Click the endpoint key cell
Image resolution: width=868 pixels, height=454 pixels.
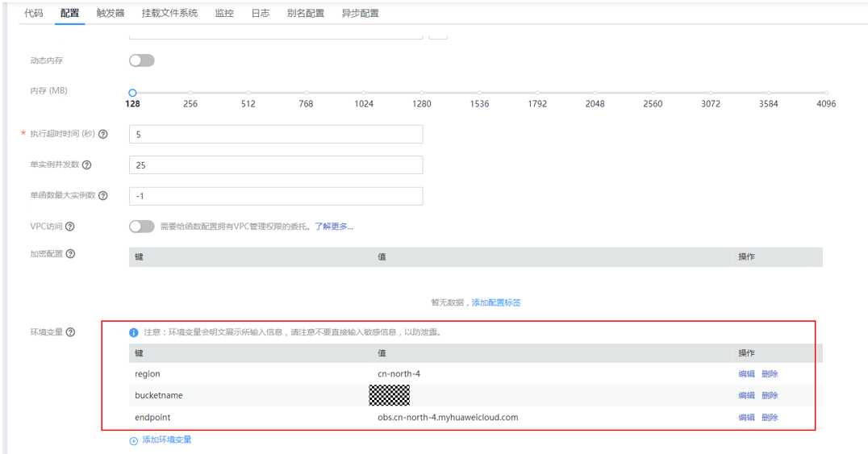[152, 418]
